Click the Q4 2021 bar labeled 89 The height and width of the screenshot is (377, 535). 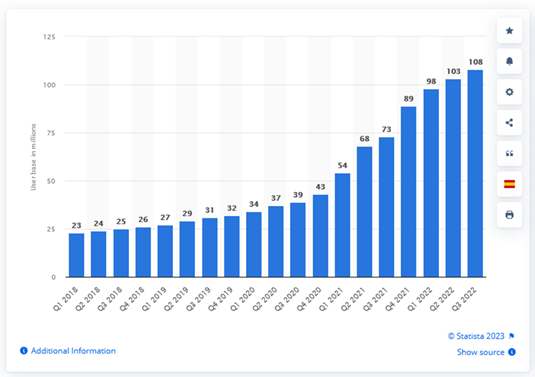(x=409, y=192)
